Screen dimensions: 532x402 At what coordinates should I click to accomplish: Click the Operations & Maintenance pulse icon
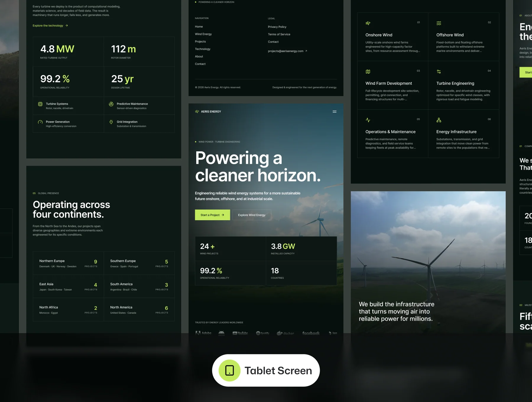coord(368,120)
